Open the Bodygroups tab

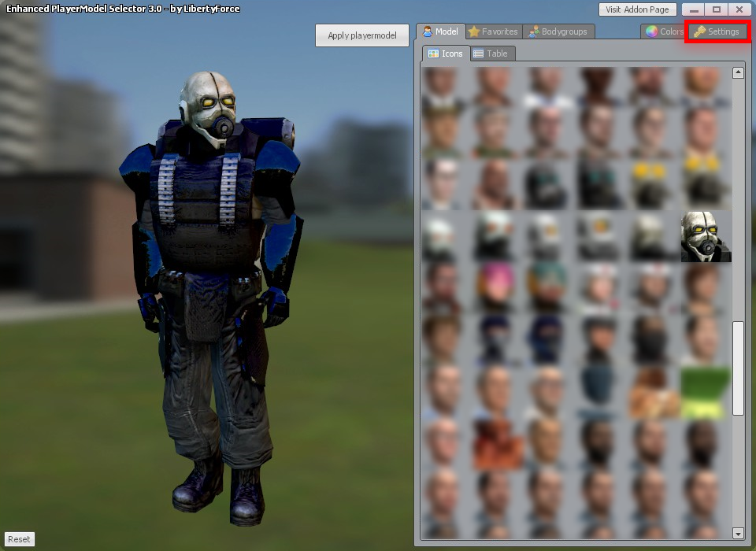[558, 31]
